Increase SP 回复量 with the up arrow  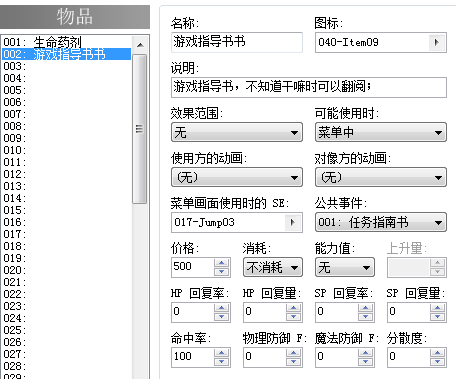coord(438,308)
